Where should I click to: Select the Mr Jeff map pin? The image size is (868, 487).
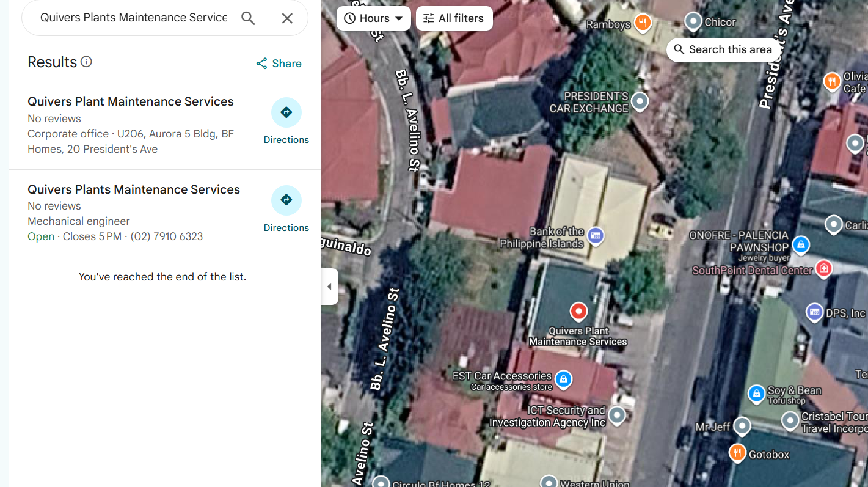[x=742, y=425]
